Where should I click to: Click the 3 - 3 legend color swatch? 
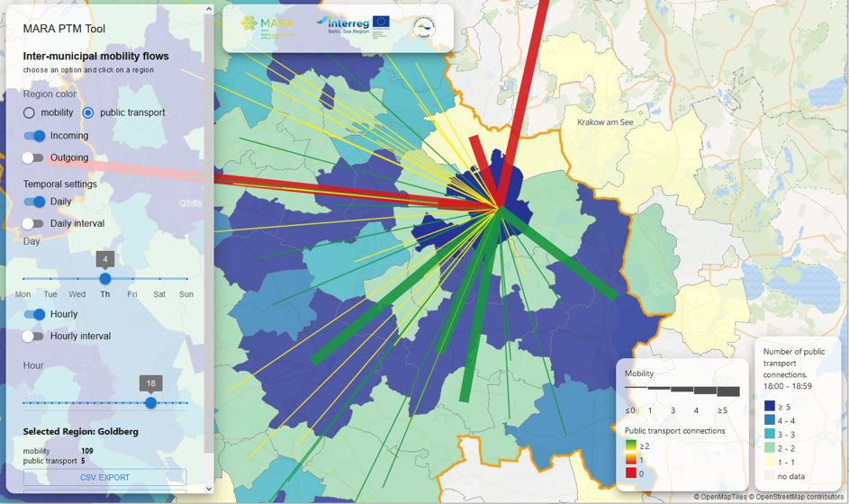pyautogui.click(x=770, y=434)
